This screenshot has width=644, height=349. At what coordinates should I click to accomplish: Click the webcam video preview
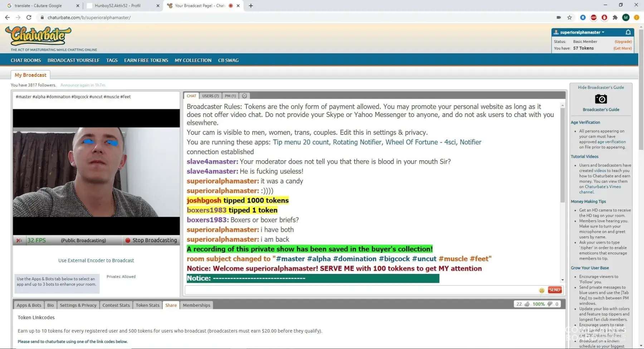(x=96, y=172)
